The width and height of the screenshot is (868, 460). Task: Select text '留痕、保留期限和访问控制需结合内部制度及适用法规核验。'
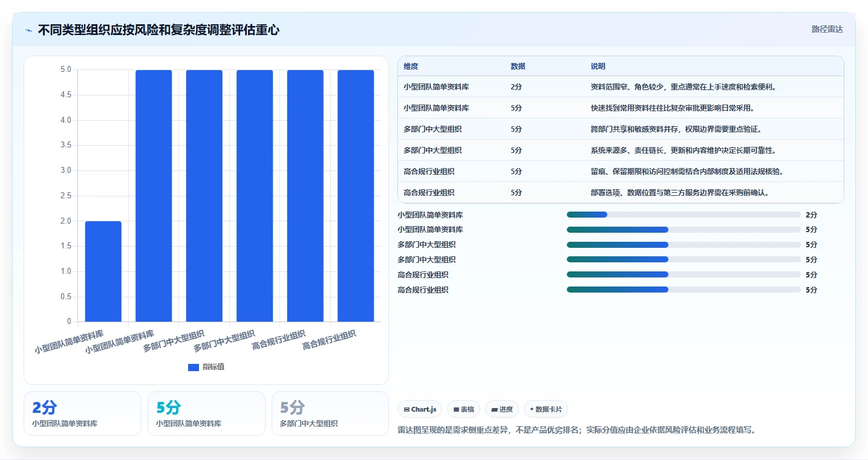coord(687,172)
